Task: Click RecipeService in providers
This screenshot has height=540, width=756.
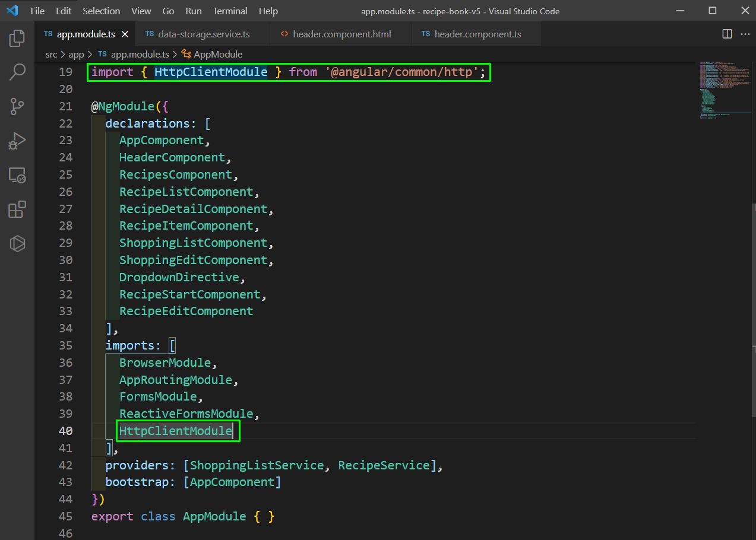Action: pos(384,465)
